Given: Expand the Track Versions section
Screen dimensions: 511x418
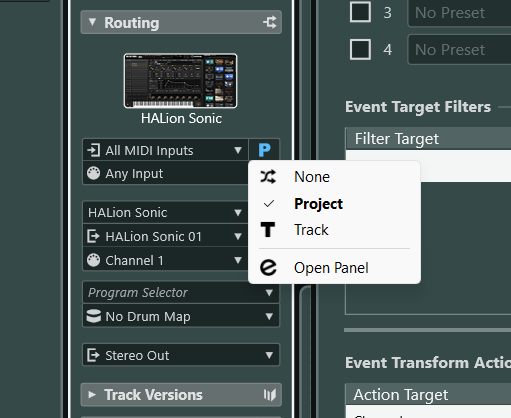Looking at the screenshot, I should point(92,395).
